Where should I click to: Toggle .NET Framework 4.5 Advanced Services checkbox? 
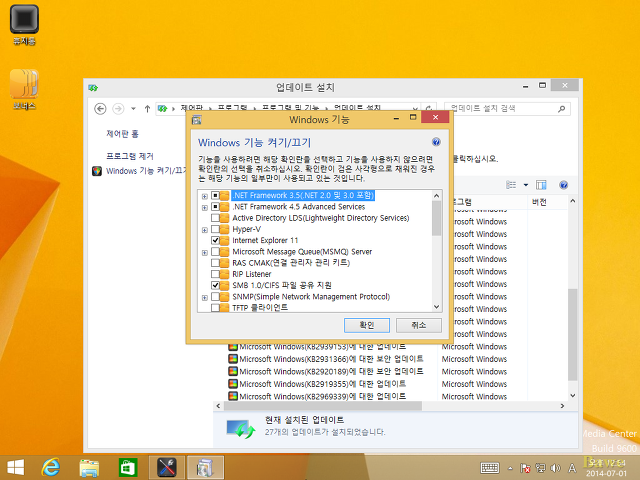click(215, 207)
